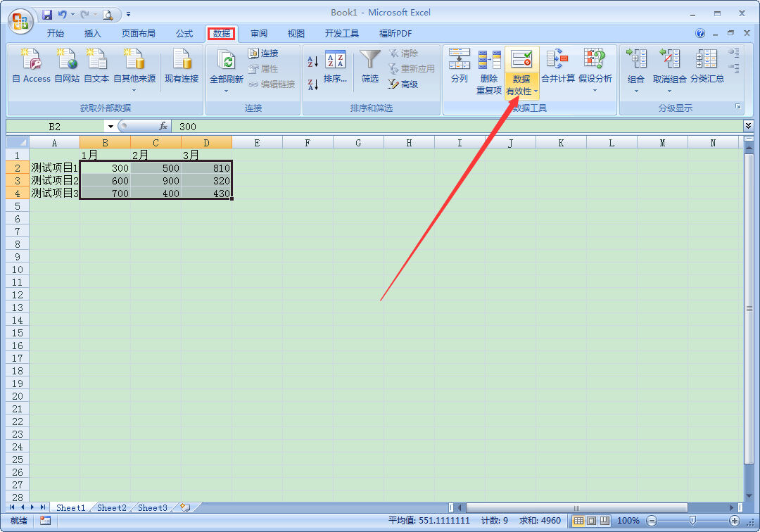Create subtotals (分类汇总)
Screen dimensions: 760x532
pos(707,66)
